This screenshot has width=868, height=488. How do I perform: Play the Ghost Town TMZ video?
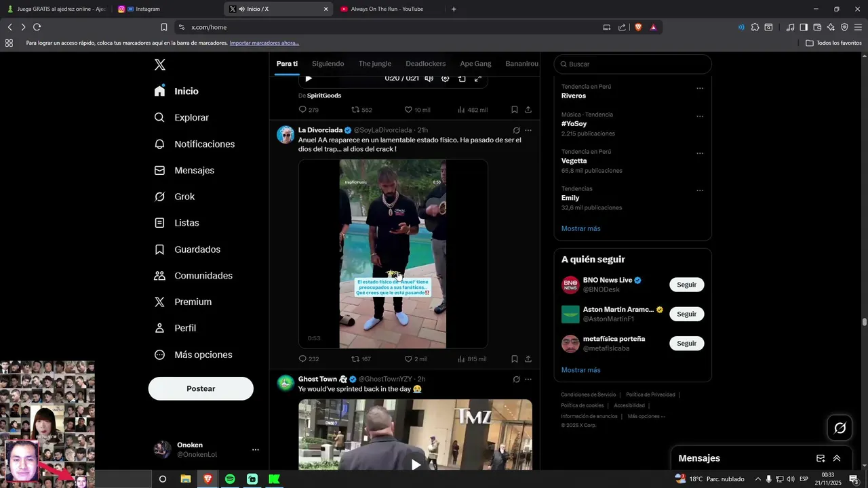pos(416,464)
